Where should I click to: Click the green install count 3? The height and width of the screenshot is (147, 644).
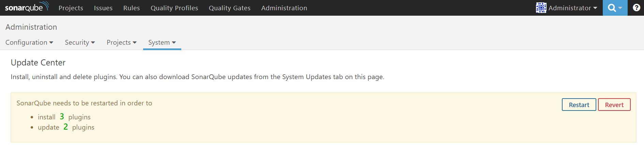[x=62, y=117]
